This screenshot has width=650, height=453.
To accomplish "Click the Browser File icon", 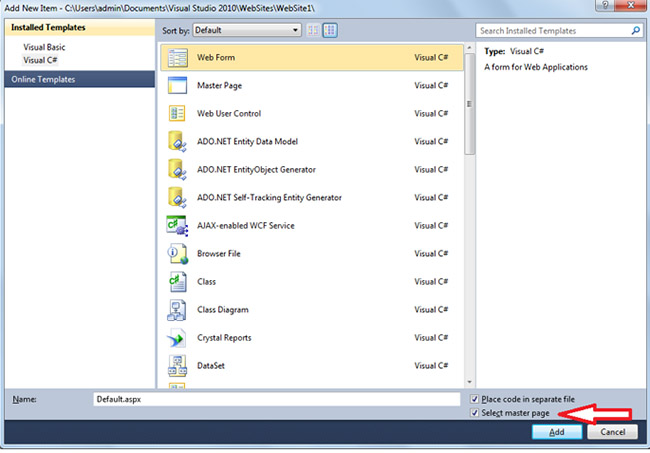I will pyautogui.click(x=177, y=254).
